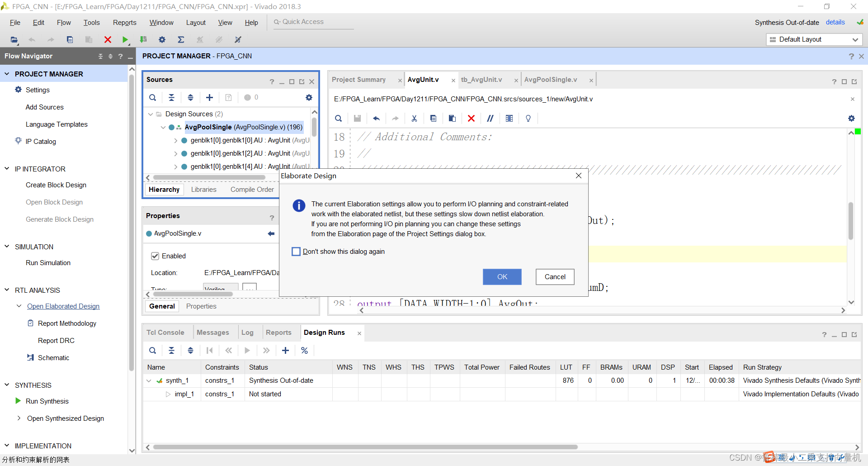Click the editor cut scissors icon
868x466 pixels.
click(414, 119)
